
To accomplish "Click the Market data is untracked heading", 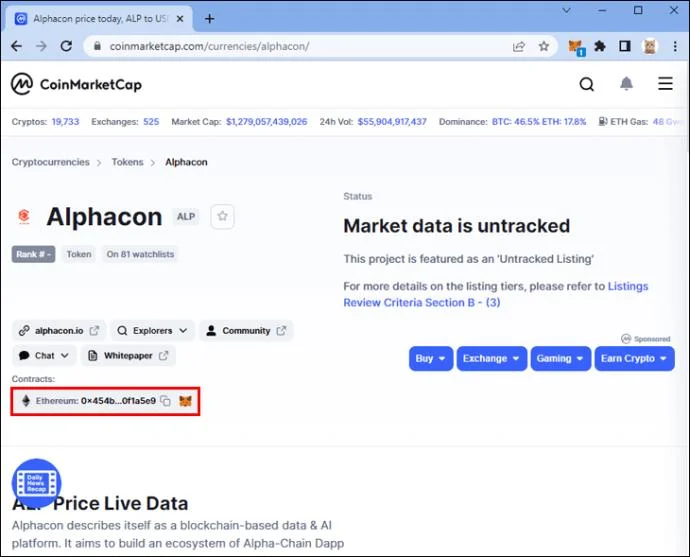I will click(x=457, y=226).
